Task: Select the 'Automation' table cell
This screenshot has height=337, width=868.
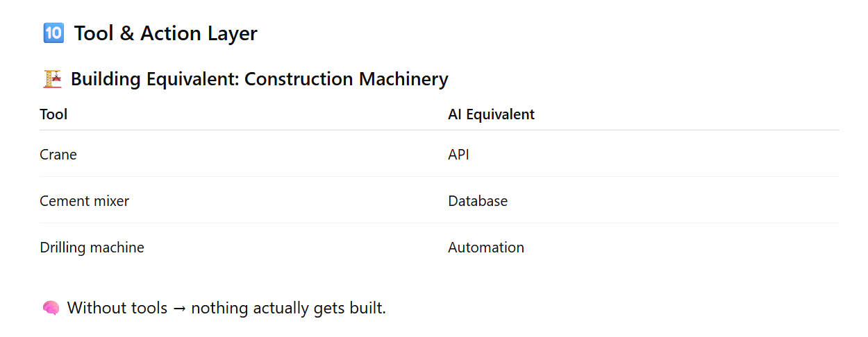Action: click(x=485, y=248)
